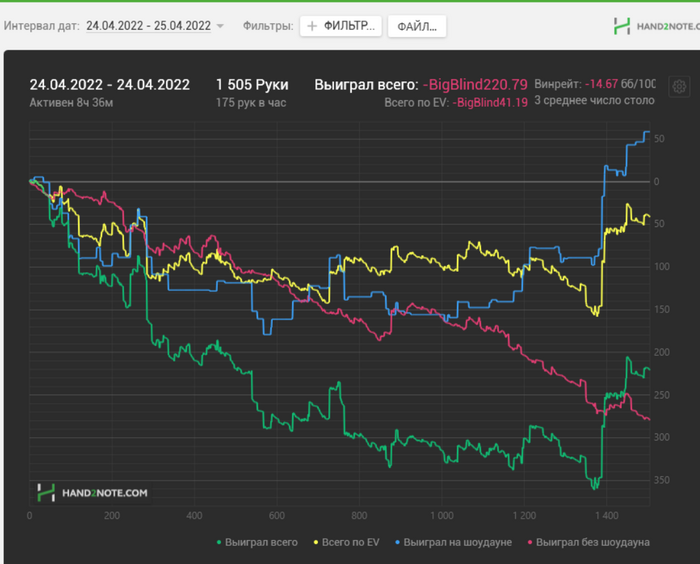
Task: Click chart title date 24.04.2022 - 24.04.2022
Action: (x=110, y=84)
